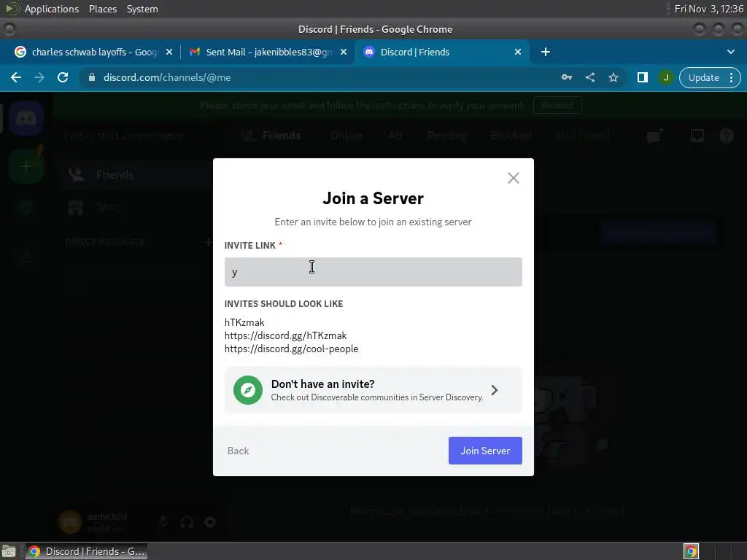This screenshot has width=747, height=560.
Task: Close the Join a Server dialog
Action: click(513, 178)
